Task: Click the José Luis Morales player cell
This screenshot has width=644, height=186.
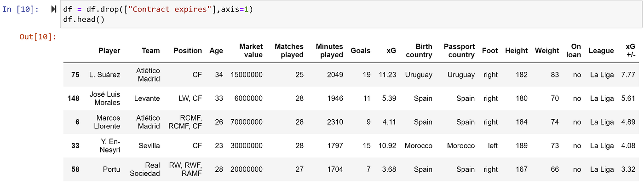Action: pos(104,98)
